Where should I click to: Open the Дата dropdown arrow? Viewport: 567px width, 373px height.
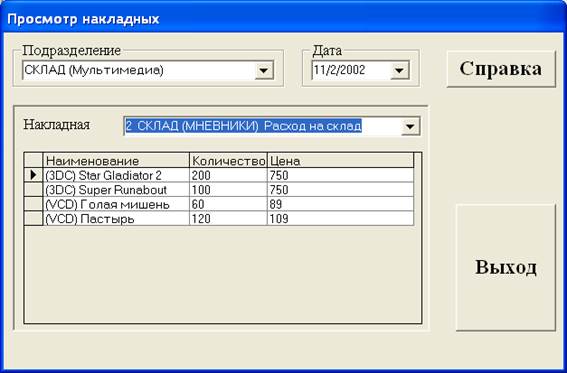(x=399, y=70)
